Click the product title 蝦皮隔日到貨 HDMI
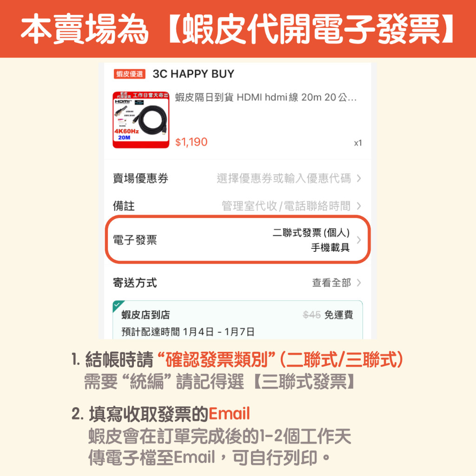This screenshot has width=476, height=476. pos(265,98)
